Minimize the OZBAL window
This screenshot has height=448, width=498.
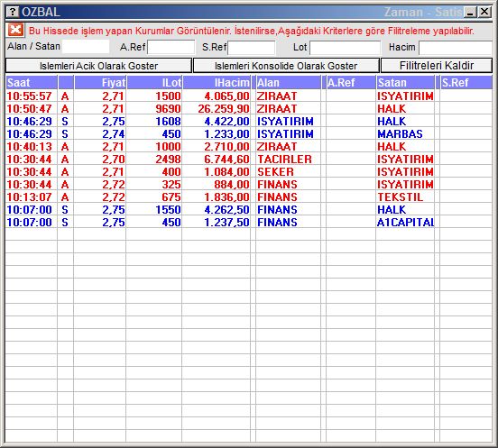tap(470, 12)
